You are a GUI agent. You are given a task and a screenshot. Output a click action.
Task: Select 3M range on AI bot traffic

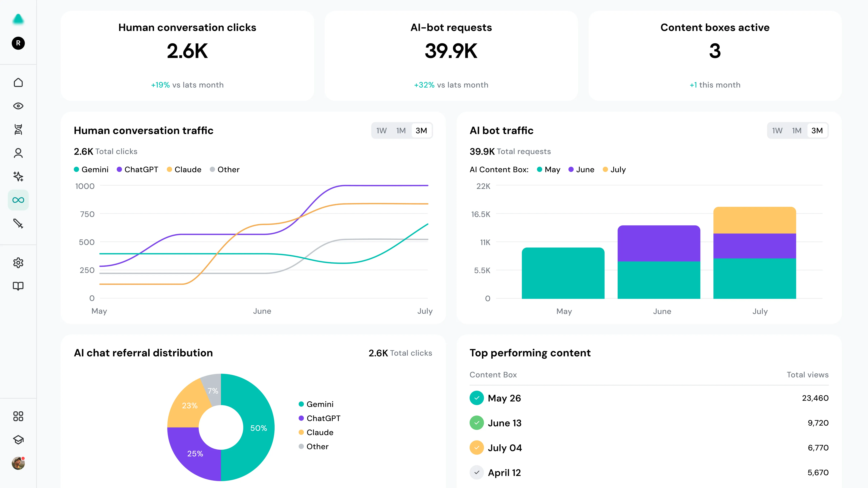pos(817,131)
